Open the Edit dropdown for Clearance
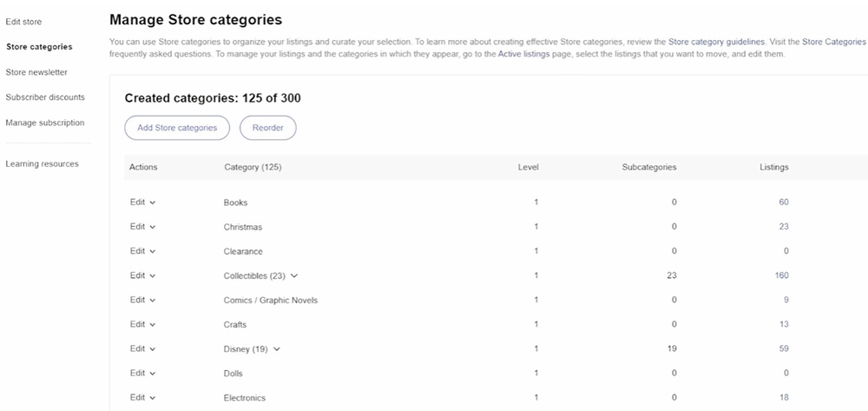 point(142,251)
